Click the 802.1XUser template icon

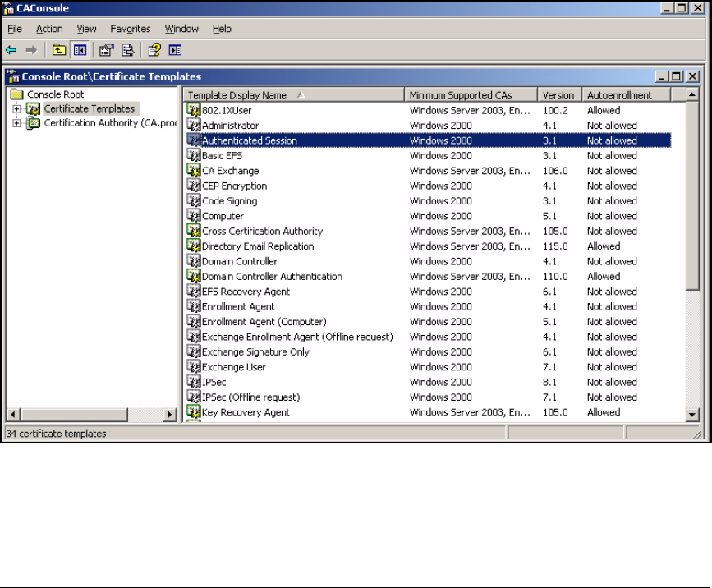pos(194,110)
